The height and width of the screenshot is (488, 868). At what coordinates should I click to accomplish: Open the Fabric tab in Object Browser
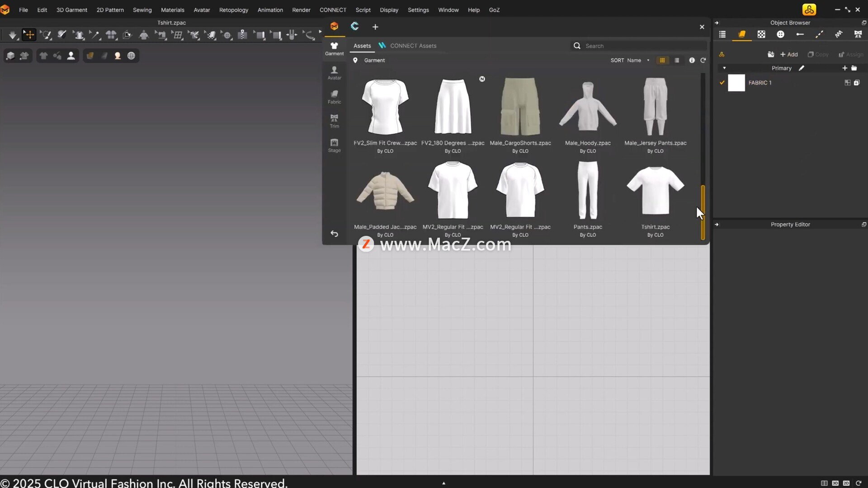pyautogui.click(x=742, y=34)
